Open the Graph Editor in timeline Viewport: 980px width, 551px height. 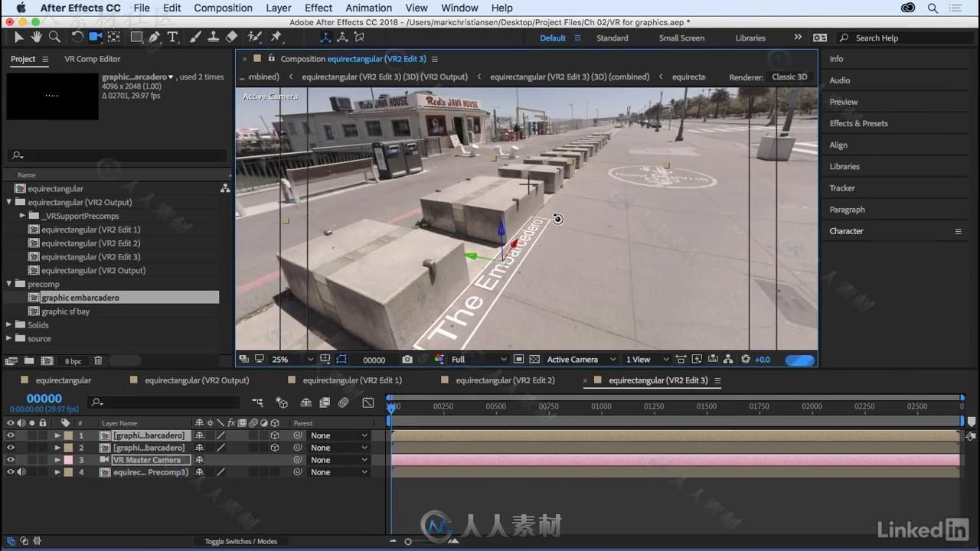[x=368, y=403]
